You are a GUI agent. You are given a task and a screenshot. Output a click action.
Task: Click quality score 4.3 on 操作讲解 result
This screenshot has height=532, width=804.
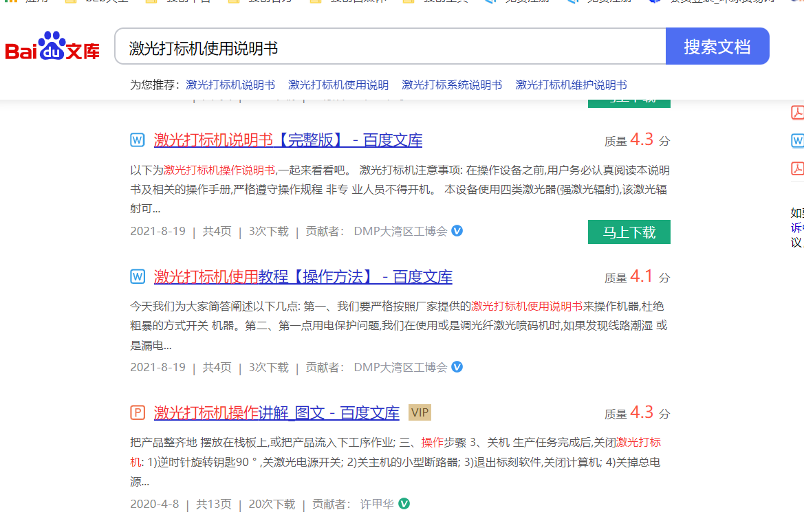(x=642, y=412)
